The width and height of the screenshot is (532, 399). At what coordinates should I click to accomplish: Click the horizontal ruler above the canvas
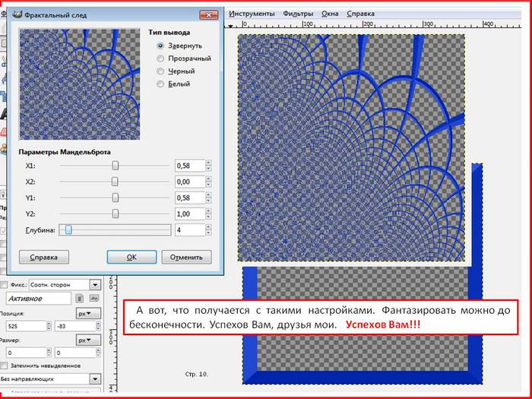pos(373,24)
